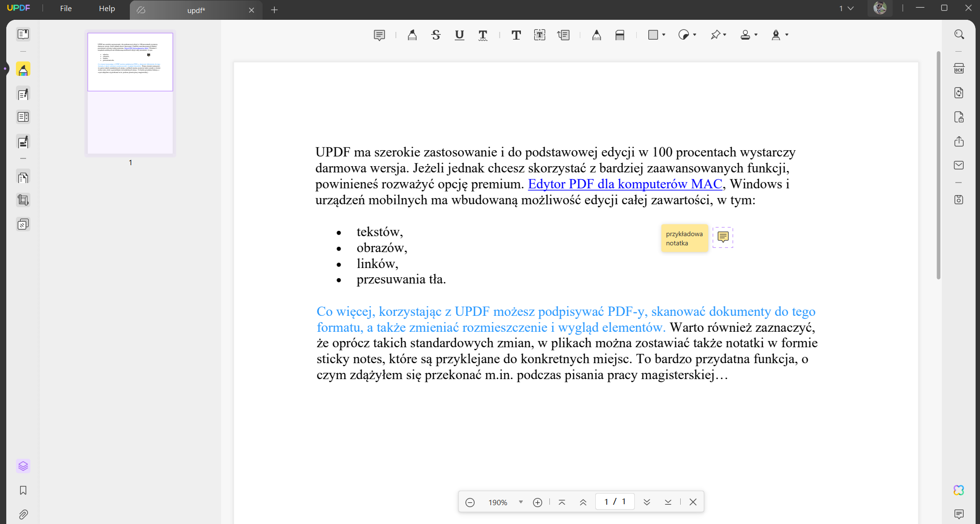Expand the stamp tool dropdown
Viewport: 980px width, 524px height.
point(756,35)
